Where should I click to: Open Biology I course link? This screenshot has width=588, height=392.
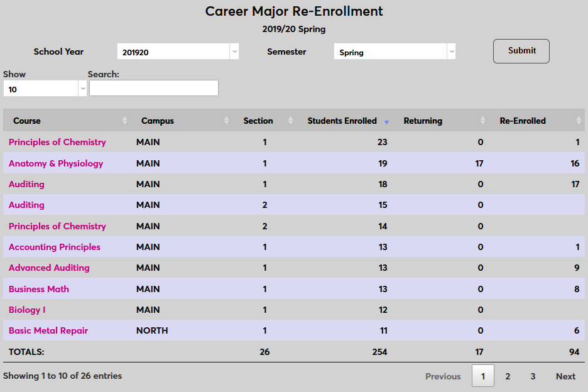(27, 310)
